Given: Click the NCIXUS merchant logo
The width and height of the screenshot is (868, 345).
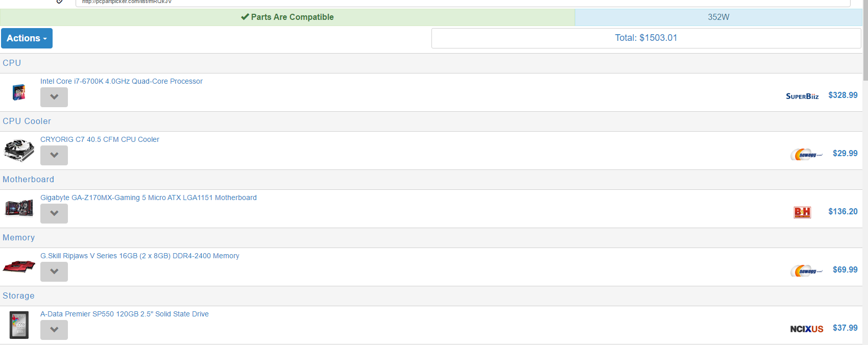Looking at the screenshot, I should tap(807, 329).
